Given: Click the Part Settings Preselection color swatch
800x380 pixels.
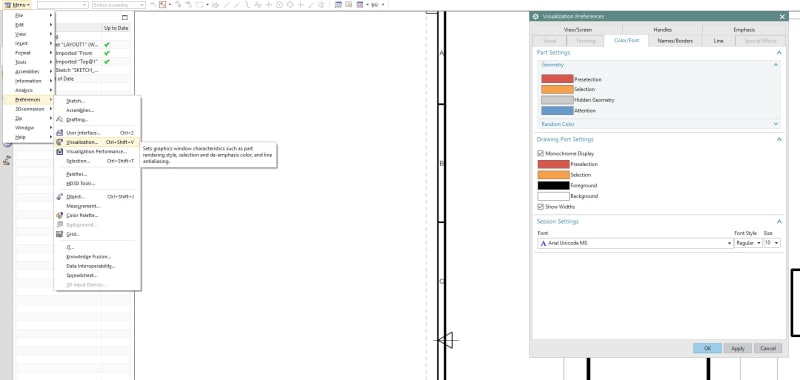Looking at the screenshot, I should [557, 79].
